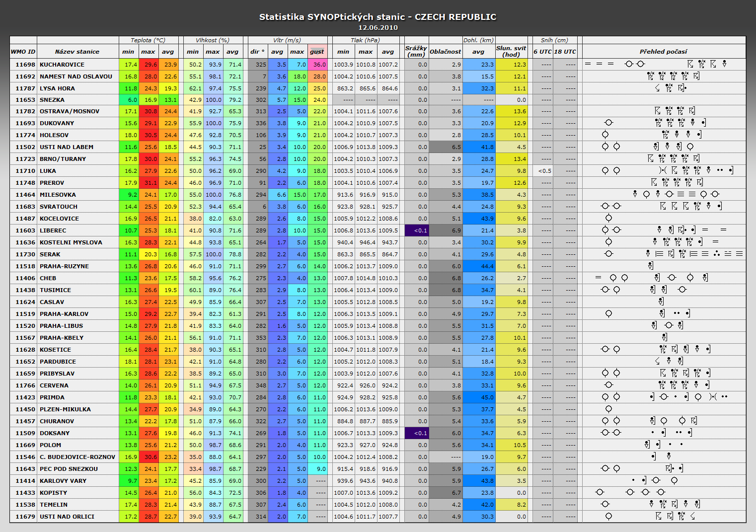Click the weather symbol in the KOCELOVICE row

pos(608,218)
